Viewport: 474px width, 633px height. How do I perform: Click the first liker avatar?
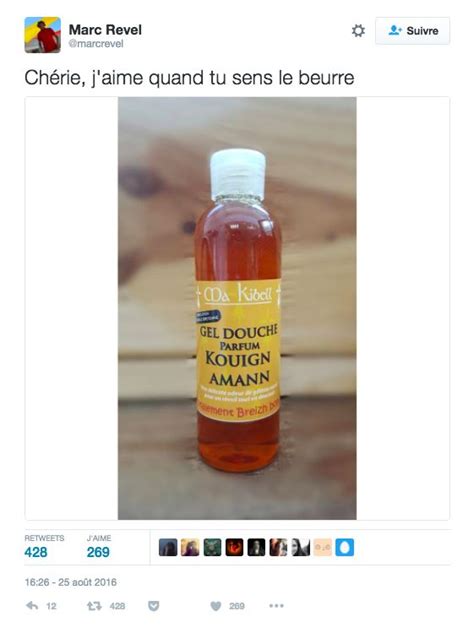coord(168,547)
